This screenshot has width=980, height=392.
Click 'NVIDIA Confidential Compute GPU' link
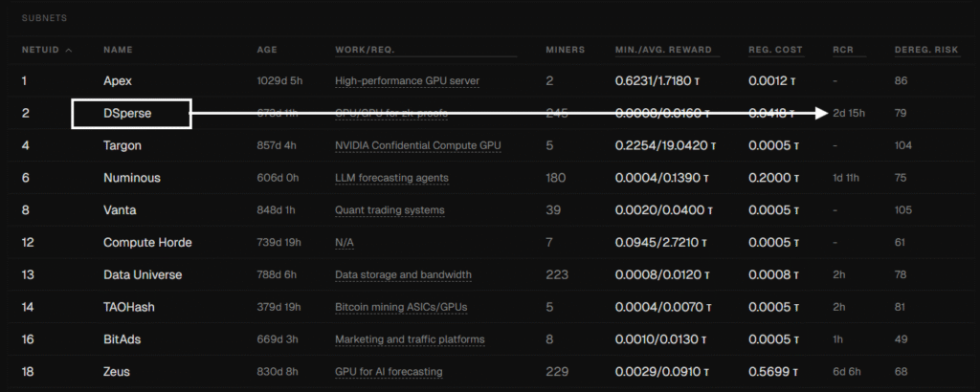click(x=417, y=145)
